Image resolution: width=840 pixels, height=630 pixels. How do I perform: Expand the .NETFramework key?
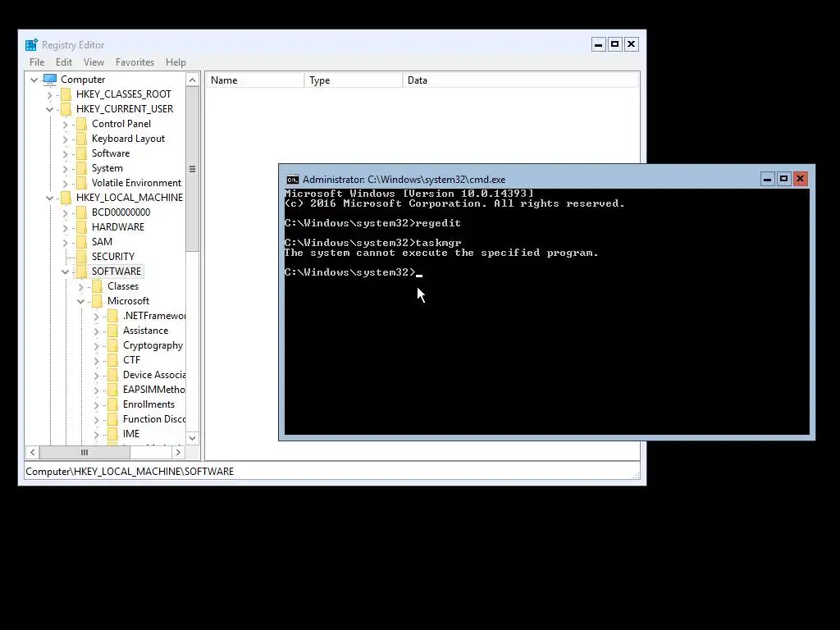pos(97,317)
